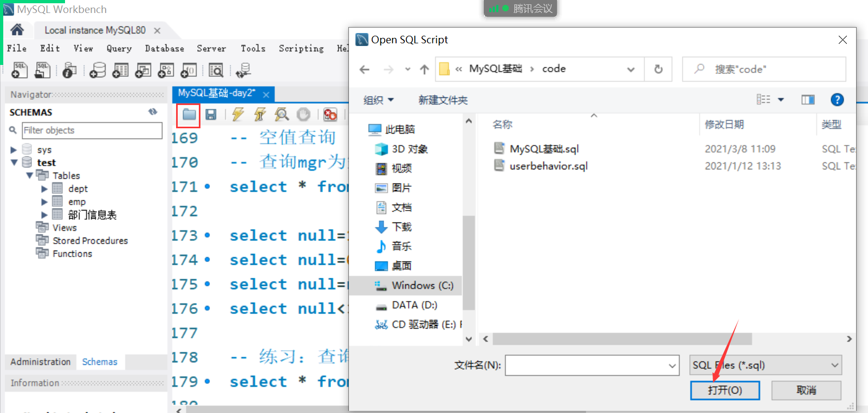The image size is (868, 413).
Task: Go up one folder level arrow
Action: tap(424, 69)
